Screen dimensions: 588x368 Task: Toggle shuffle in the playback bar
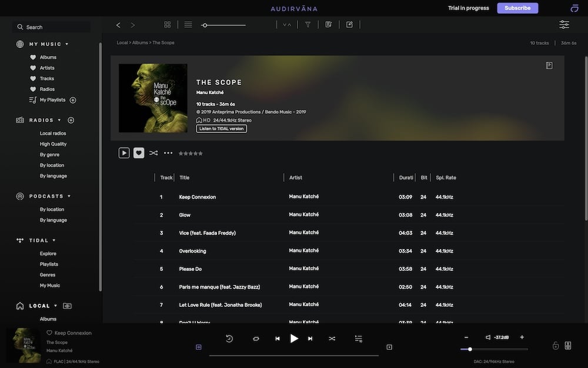click(x=332, y=339)
